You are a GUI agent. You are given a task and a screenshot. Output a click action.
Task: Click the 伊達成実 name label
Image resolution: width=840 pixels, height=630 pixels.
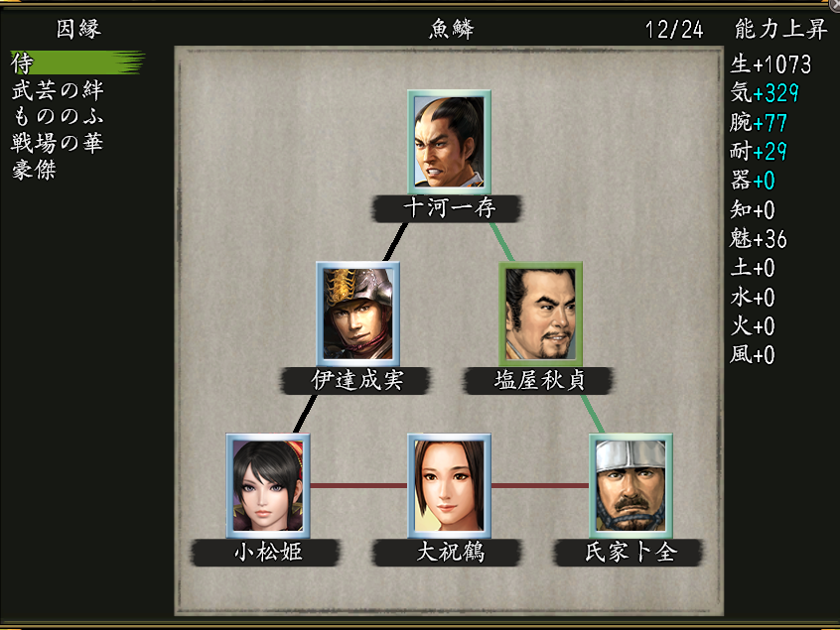point(356,381)
